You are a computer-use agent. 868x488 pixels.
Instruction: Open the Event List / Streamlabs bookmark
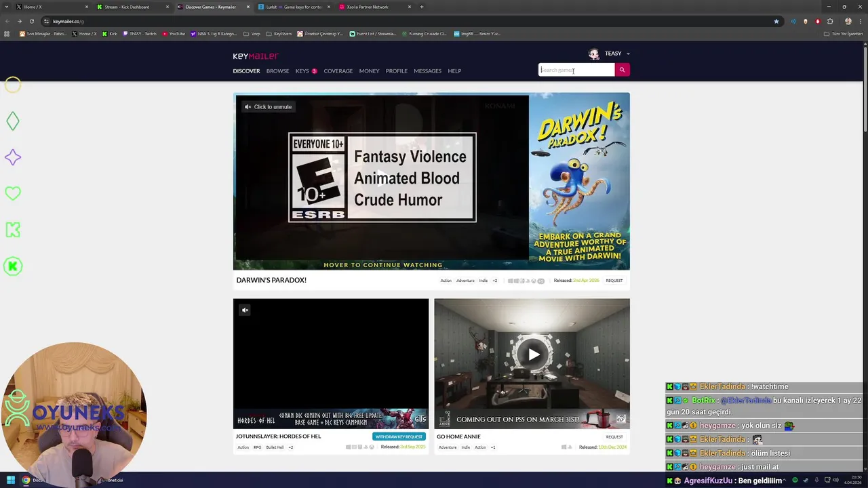(372, 33)
